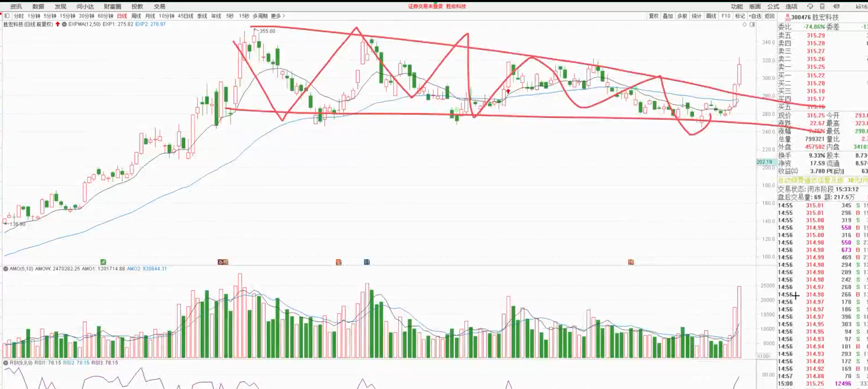The image size is (868, 389).
Task: Click the red up-arrow beside 胜宏科技 chart title
Action: tap(58, 24)
